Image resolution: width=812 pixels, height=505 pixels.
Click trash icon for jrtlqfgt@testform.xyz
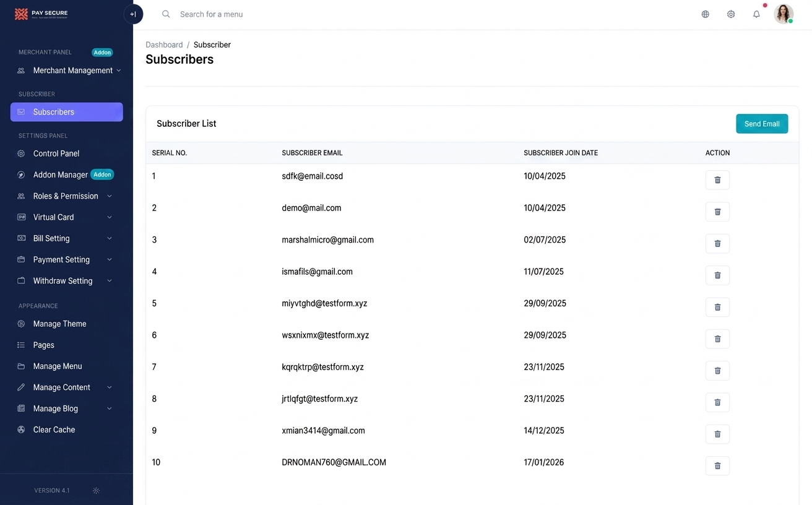point(717,402)
